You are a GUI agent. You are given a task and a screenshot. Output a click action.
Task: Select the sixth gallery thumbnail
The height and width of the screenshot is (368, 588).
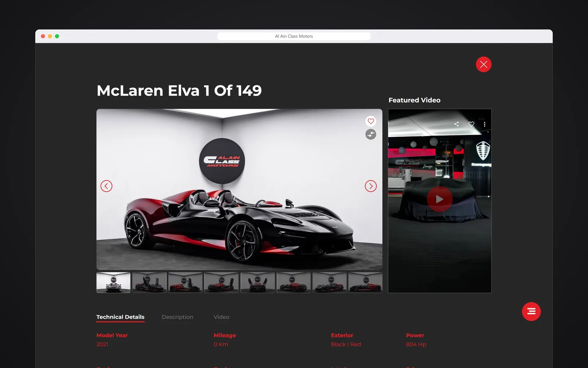click(x=294, y=283)
